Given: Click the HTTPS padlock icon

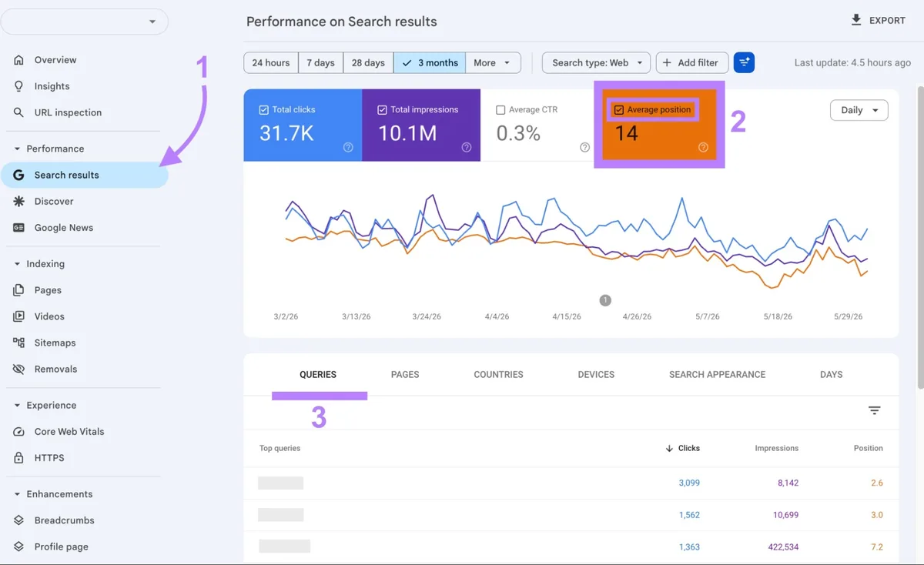Looking at the screenshot, I should pos(18,458).
